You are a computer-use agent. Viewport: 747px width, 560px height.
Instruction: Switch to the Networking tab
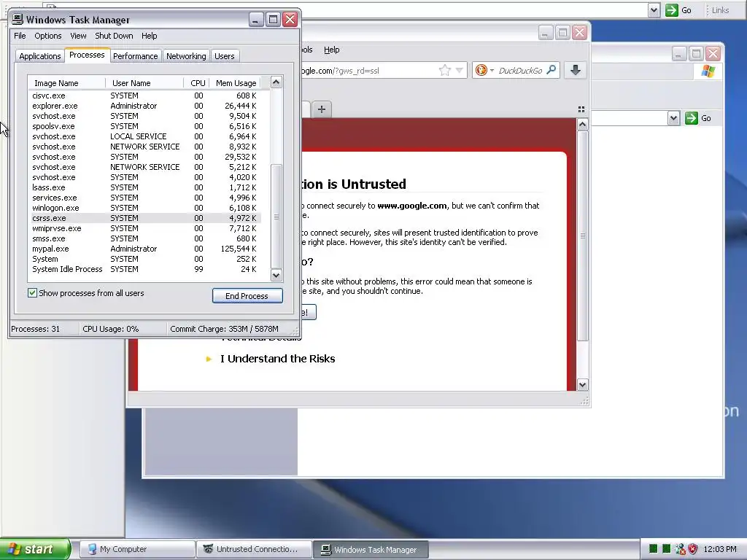pos(186,56)
